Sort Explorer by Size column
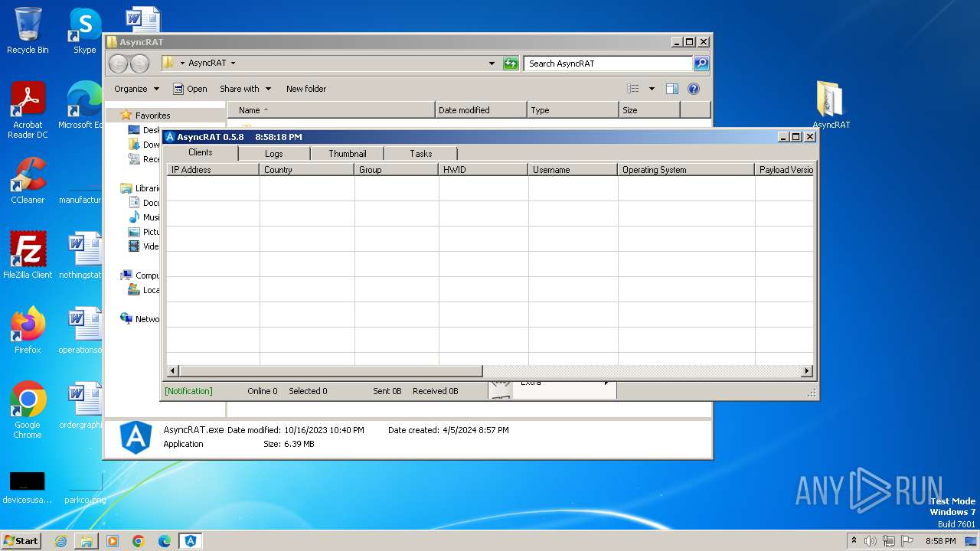Screen dimensions: 980x551 [649, 110]
